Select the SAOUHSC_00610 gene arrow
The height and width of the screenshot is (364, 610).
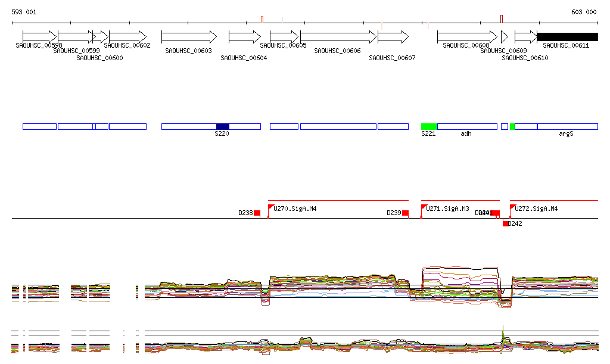pyautogui.click(x=526, y=37)
